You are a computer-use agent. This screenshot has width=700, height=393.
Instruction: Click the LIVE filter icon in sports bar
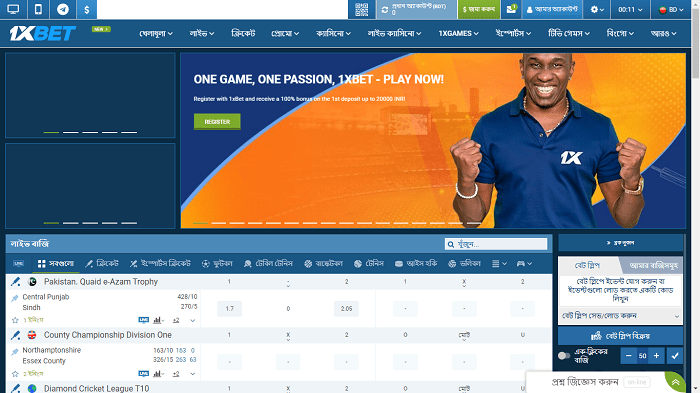[19, 264]
